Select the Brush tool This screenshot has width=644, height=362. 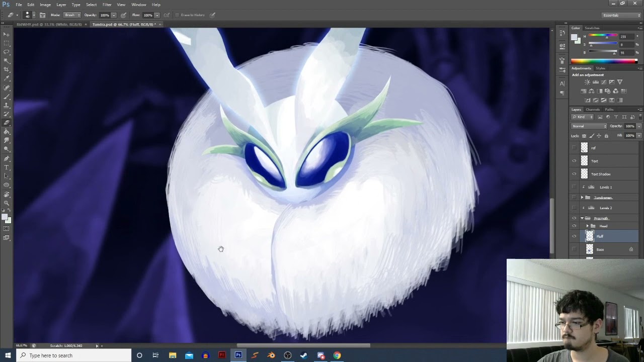point(7,96)
